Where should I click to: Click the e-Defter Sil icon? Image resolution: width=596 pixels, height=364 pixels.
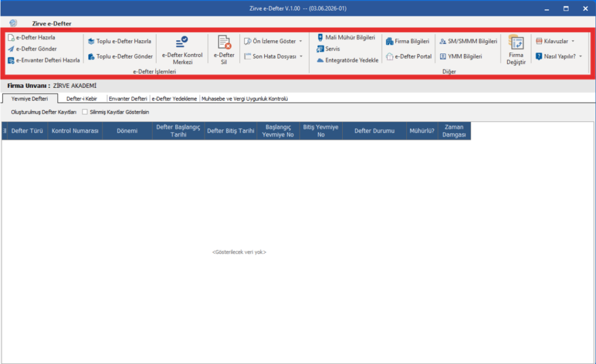click(224, 42)
